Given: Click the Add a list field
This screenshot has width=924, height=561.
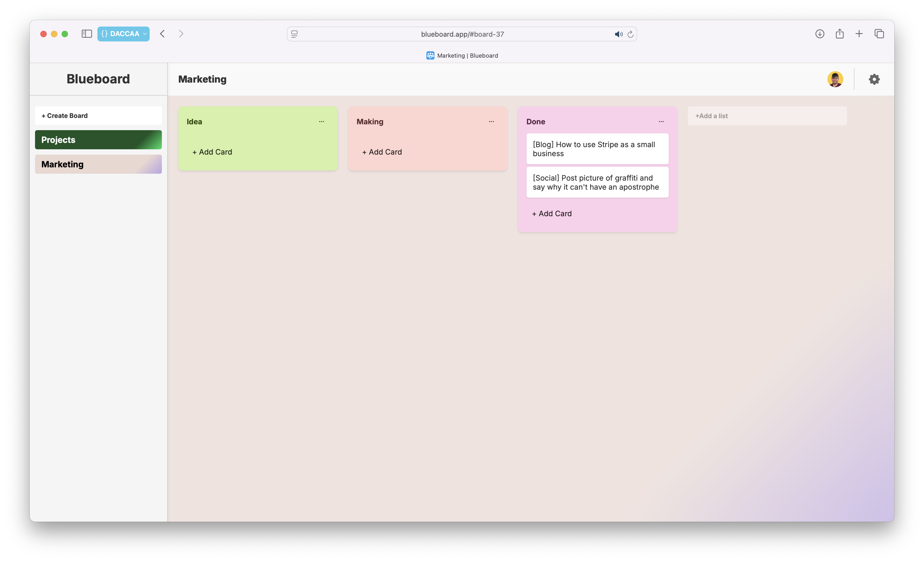Looking at the screenshot, I should (x=767, y=116).
